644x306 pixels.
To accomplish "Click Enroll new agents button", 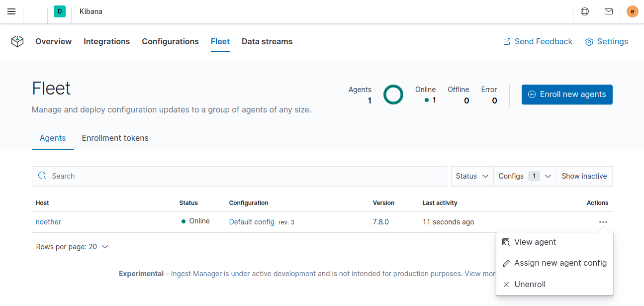I will 567,95.
